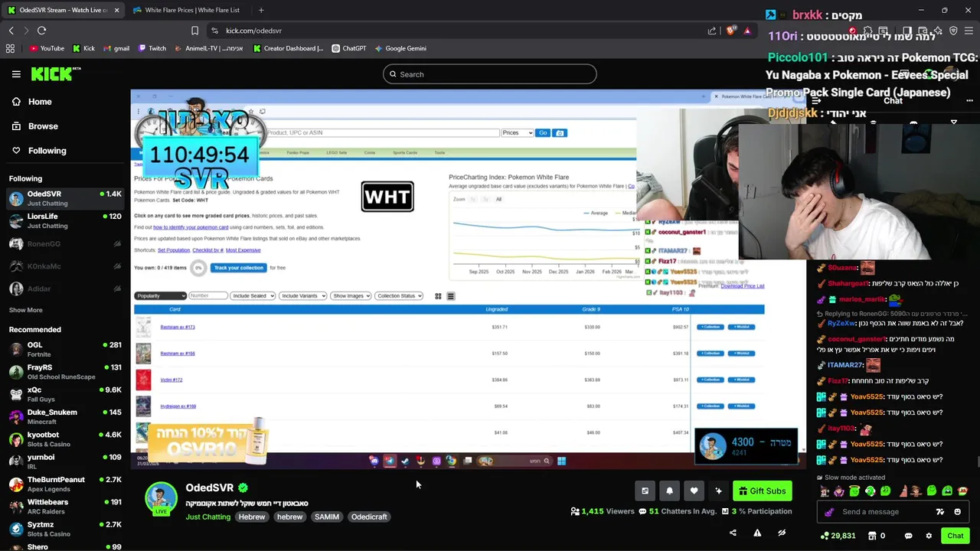
Task: Click the Number filter input field
Action: pyautogui.click(x=208, y=295)
